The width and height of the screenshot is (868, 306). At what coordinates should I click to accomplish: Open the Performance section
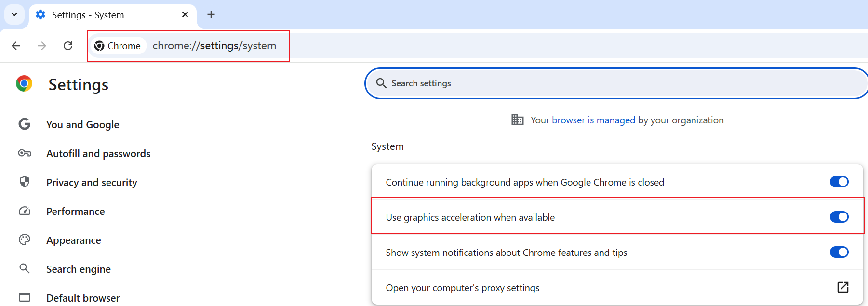tap(75, 212)
